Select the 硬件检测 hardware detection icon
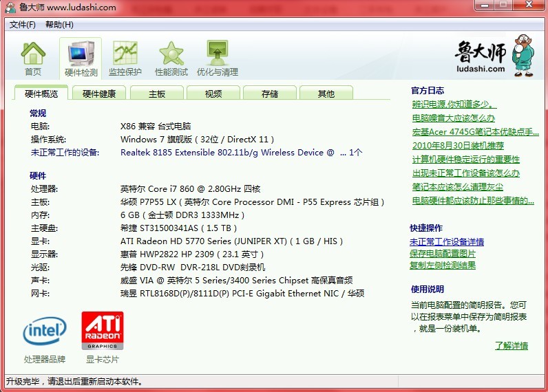Viewport: 548px width, 392px height. point(81,58)
